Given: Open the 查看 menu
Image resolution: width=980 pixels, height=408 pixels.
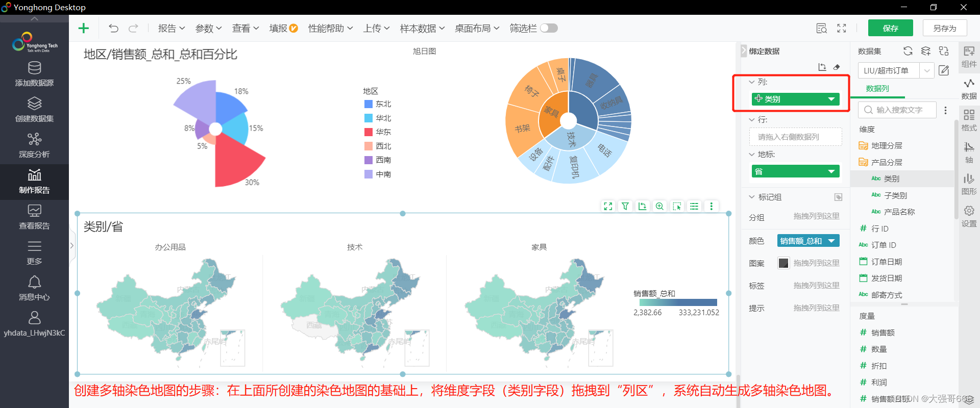Looking at the screenshot, I should (x=246, y=28).
